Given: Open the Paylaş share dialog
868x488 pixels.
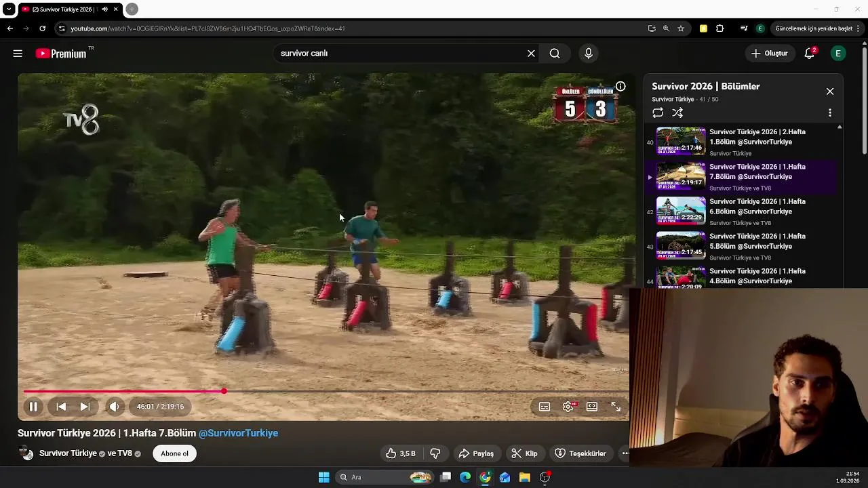Looking at the screenshot, I should (x=476, y=453).
